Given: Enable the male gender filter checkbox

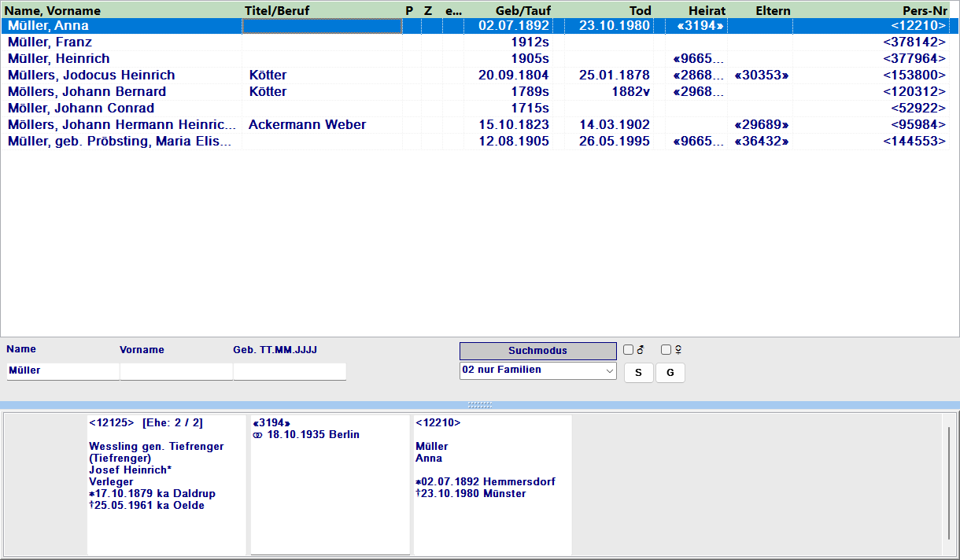Looking at the screenshot, I should (x=628, y=350).
